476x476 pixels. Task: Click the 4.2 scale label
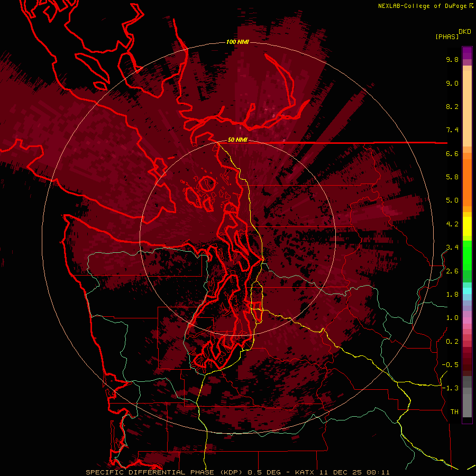452,224
